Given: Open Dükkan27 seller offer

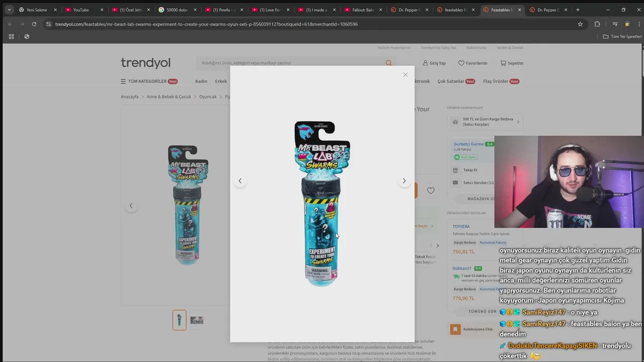Looking at the screenshot, I should pos(462,268).
